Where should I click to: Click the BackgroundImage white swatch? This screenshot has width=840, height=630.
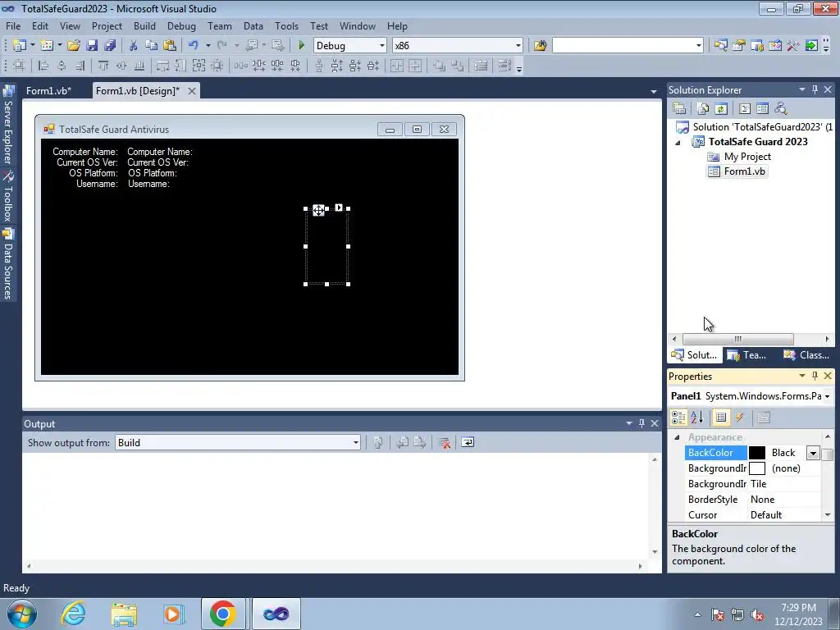tap(757, 468)
